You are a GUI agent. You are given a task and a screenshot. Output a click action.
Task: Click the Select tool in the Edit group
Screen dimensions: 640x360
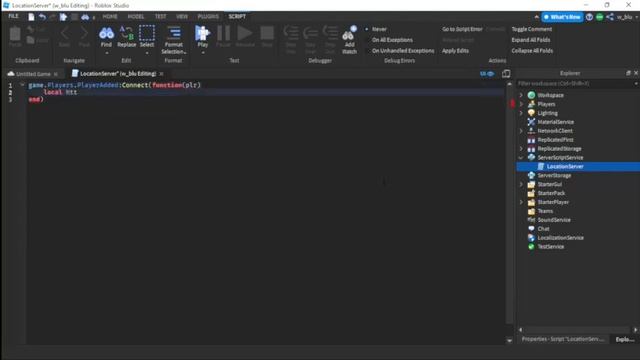147,37
